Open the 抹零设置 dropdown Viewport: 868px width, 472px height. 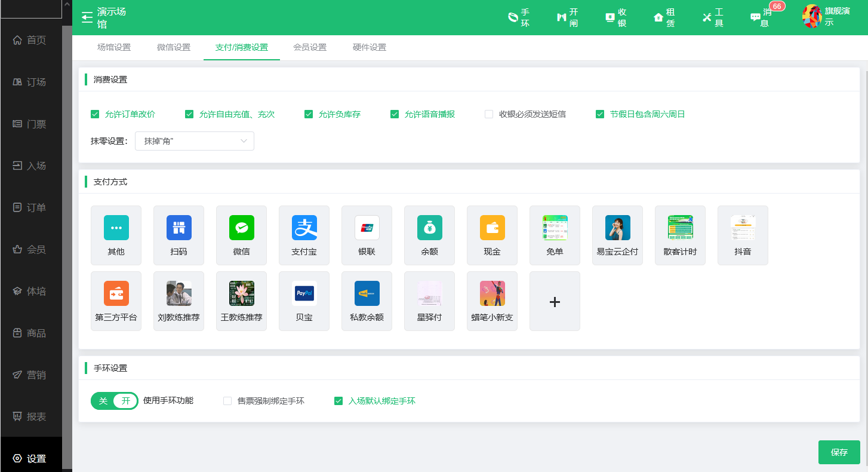click(194, 141)
